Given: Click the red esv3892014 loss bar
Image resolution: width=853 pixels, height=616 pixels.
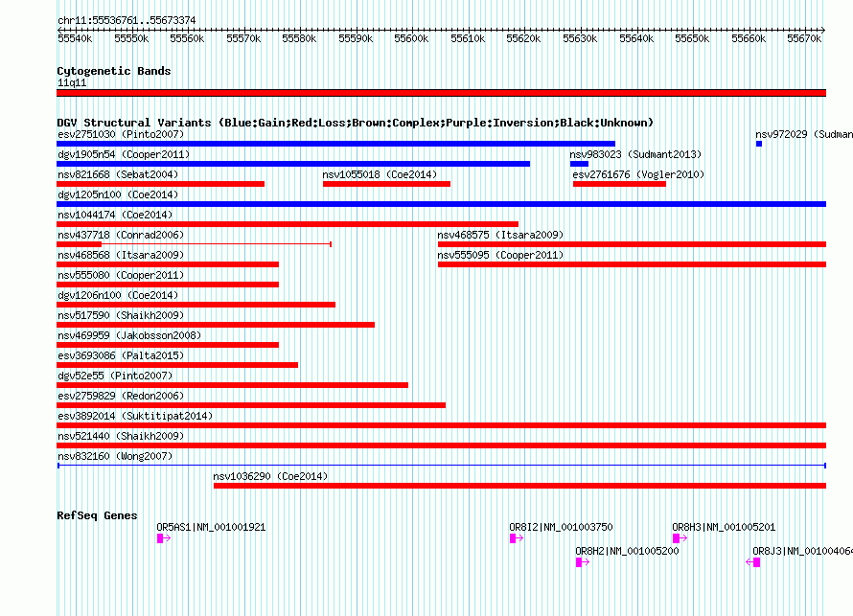Looking at the screenshot, I should tap(441, 425).
